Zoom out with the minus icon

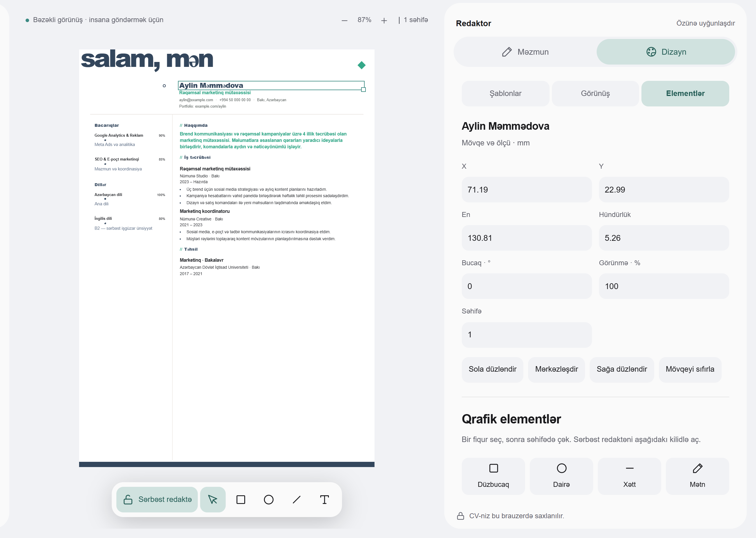point(344,20)
